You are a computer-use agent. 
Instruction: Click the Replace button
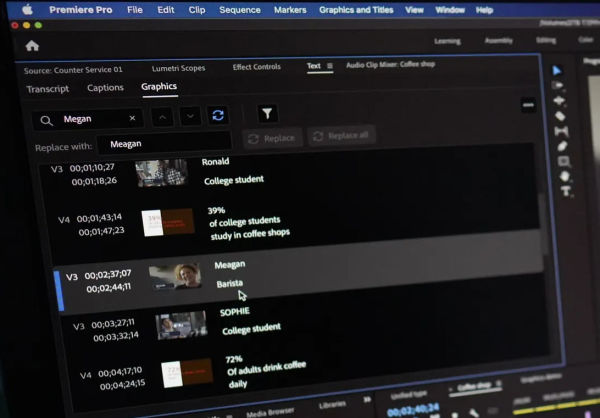[x=272, y=138]
